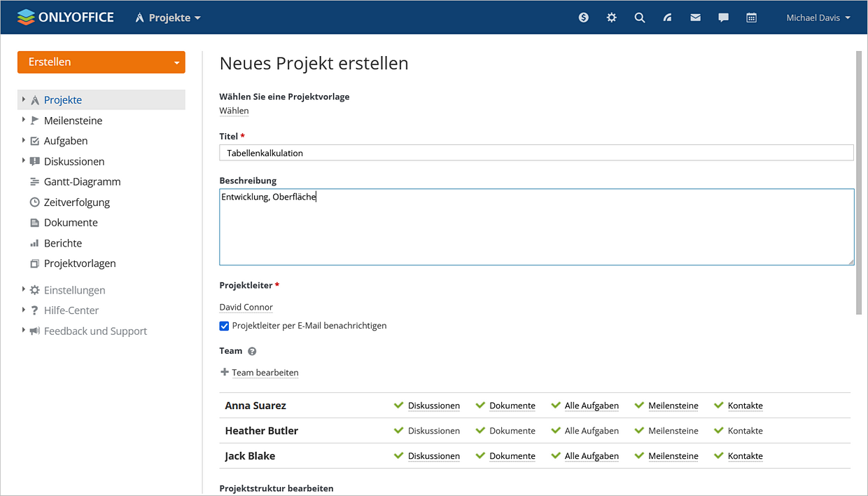Click the Team help question mark icon
Screen dimensions: 868x496
(252, 351)
